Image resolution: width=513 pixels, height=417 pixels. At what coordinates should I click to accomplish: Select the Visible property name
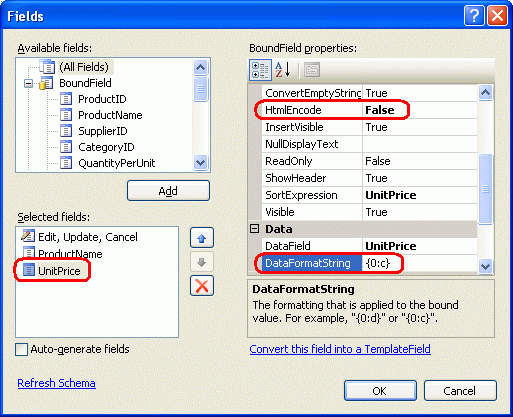point(280,212)
